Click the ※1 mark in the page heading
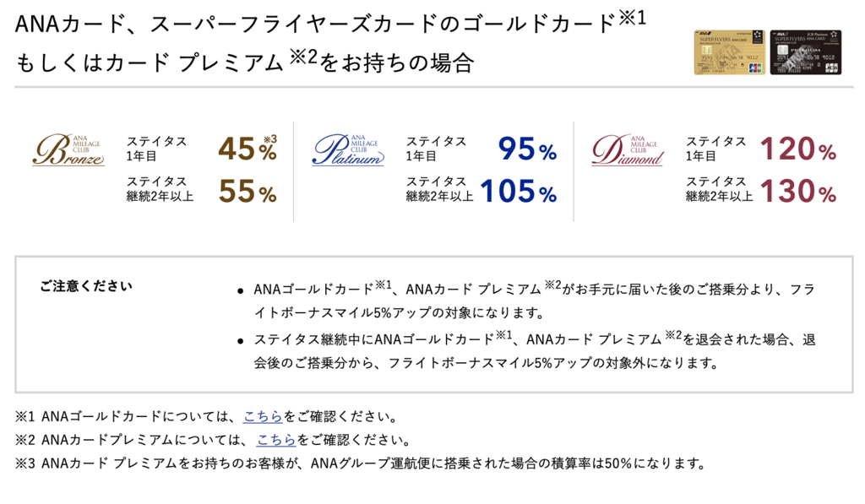This screenshot has width=865, height=504. (632, 19)
